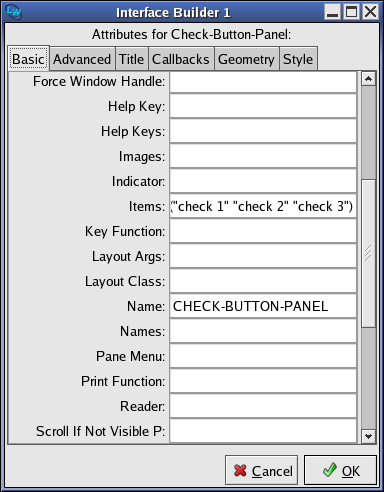Open the Title tab
The width and height of the screenshot is (384, 492).
(x=131, y=59)
